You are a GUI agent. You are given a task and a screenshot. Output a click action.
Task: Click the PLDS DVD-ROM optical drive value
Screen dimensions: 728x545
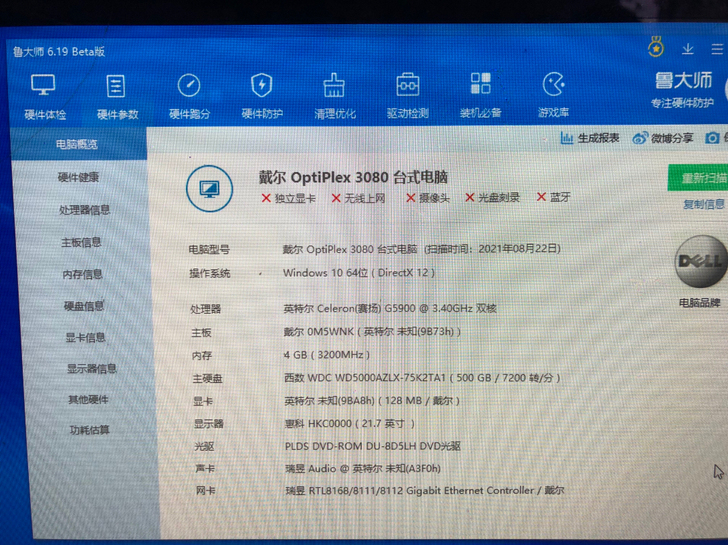click(373, 446)
